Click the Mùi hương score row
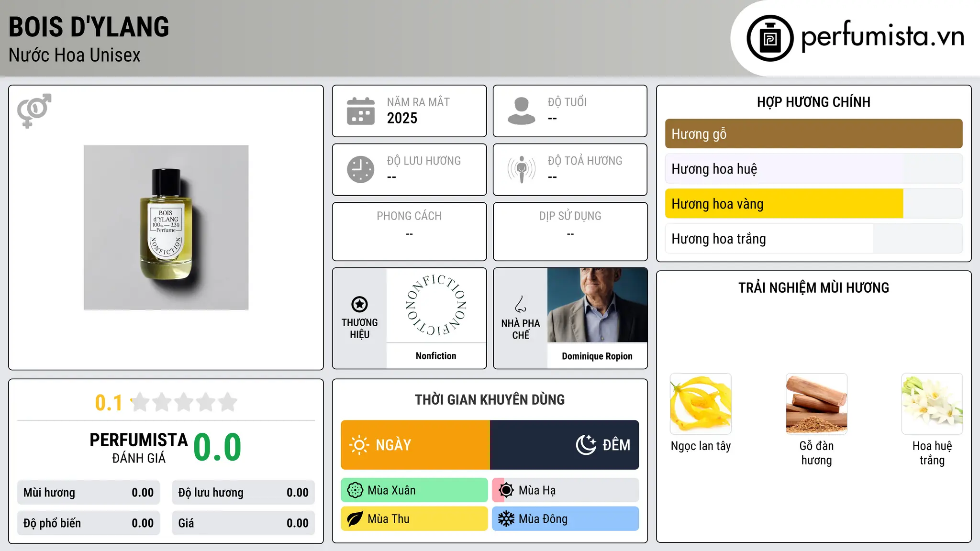Viewport: 980px width, 551px height. [x=89, y=493]
